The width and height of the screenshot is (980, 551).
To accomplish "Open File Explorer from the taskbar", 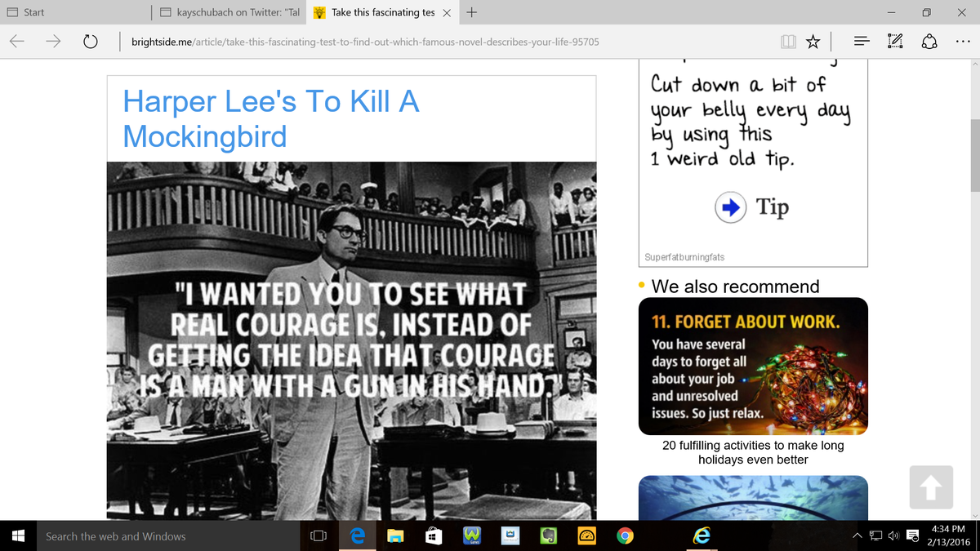I will click(x=395, y=536).
